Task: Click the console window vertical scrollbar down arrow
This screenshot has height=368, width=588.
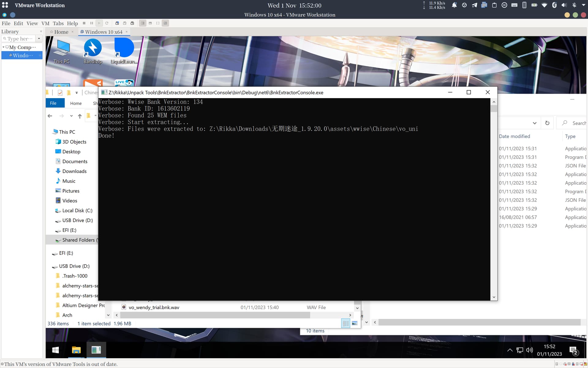Action: point(494,297)
